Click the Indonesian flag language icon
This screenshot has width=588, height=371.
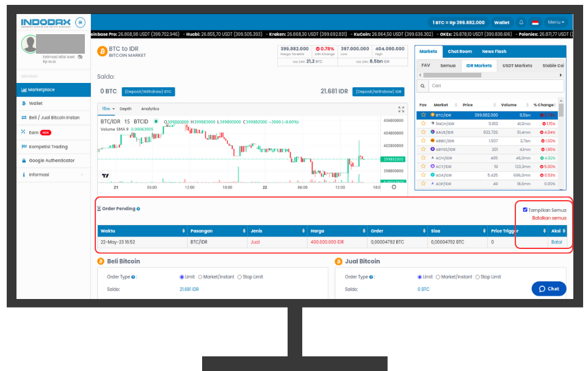coord(535,23)
